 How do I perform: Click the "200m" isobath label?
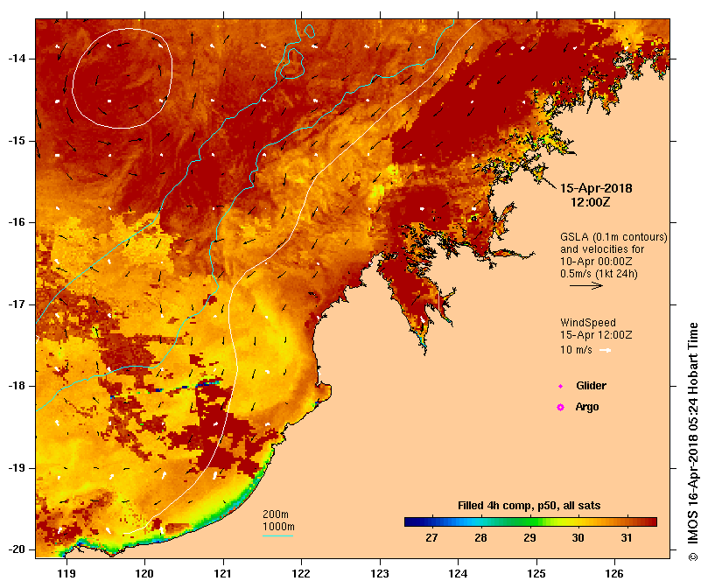[276, 514]
